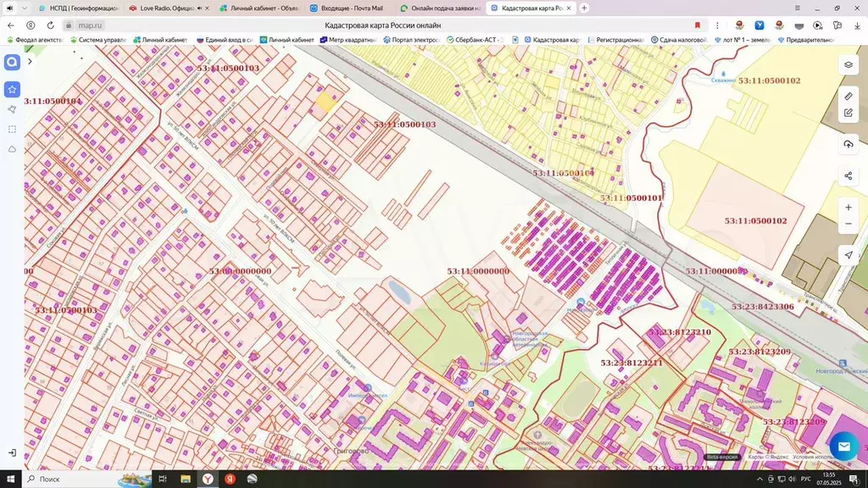Open notification center in system tray

point(854,480)
